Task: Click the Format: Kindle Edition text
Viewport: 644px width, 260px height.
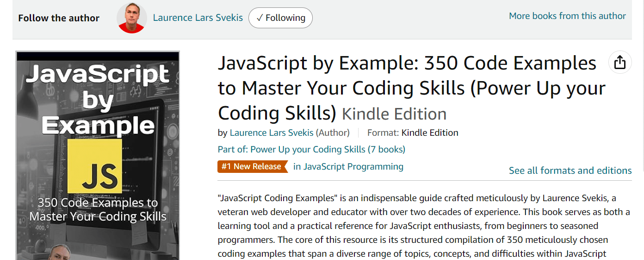Action: pyautogui.click(x=413, y=133)
